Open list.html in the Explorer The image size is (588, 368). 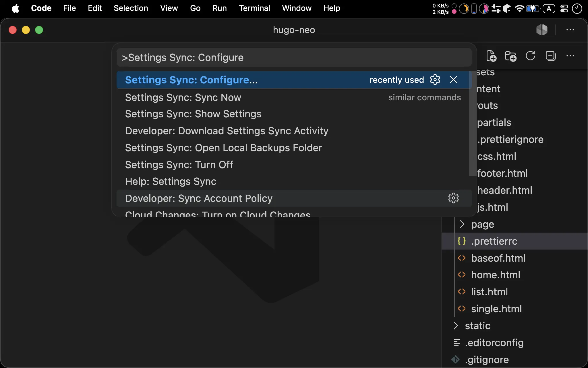[515, 292]
